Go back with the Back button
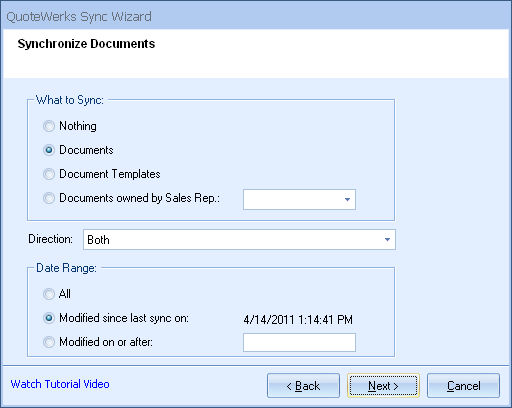The width and height of the screenshot is (512, 408). tap(303, 386)
